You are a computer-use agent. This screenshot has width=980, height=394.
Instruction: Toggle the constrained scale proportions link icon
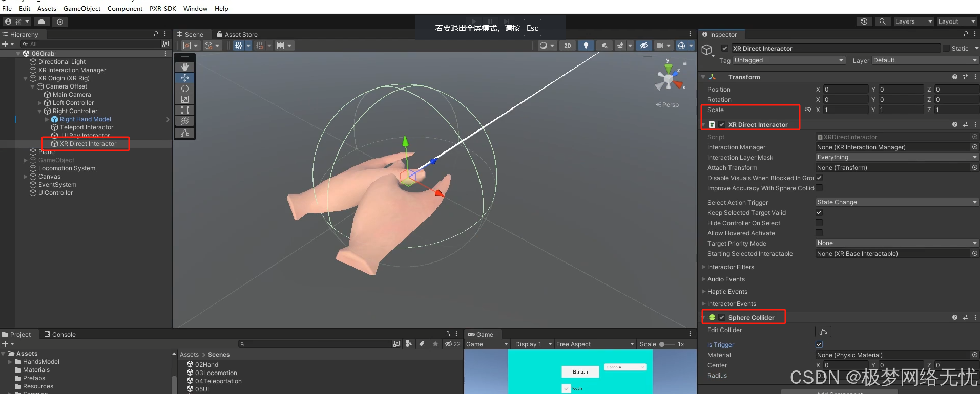[808, 110]
